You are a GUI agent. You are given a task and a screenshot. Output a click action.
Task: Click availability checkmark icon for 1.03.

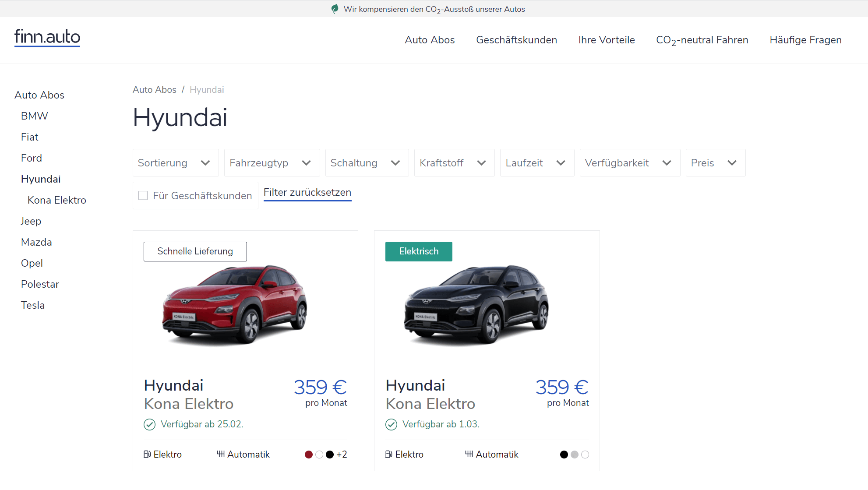(x=391, y=424)
